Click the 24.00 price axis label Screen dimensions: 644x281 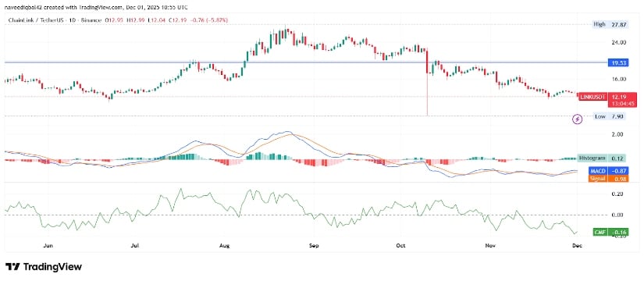tap(618, 42)
